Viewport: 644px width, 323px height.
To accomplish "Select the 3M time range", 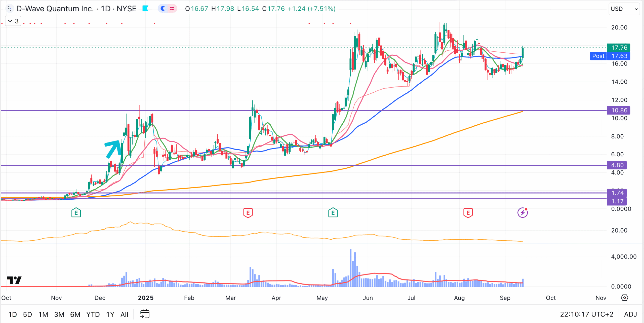I will pyautogui.click(x=59, y=314).
